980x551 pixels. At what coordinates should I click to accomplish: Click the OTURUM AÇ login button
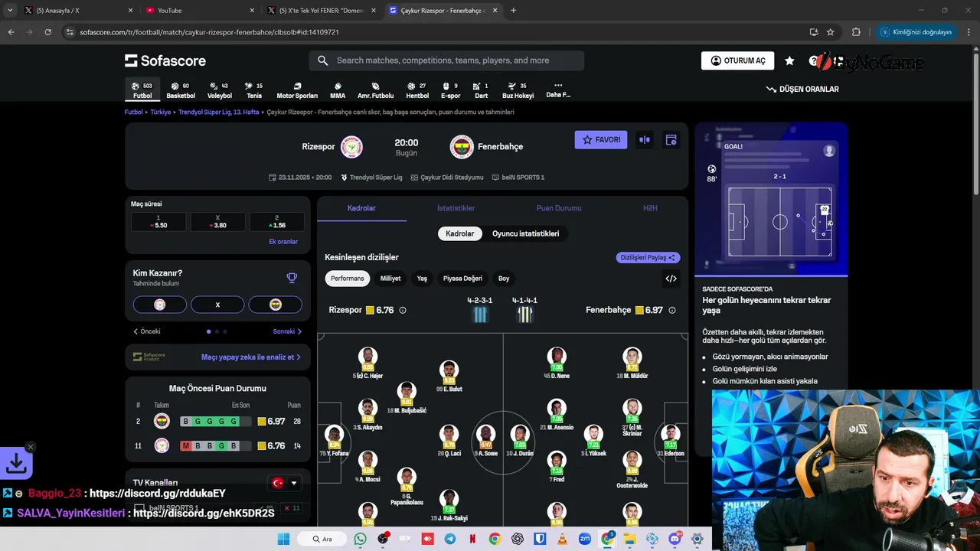tap(737, 60)
